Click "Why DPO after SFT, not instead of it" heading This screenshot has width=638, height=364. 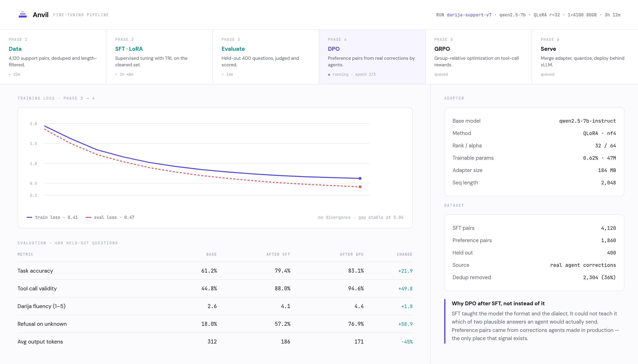(x=498, y=303)
